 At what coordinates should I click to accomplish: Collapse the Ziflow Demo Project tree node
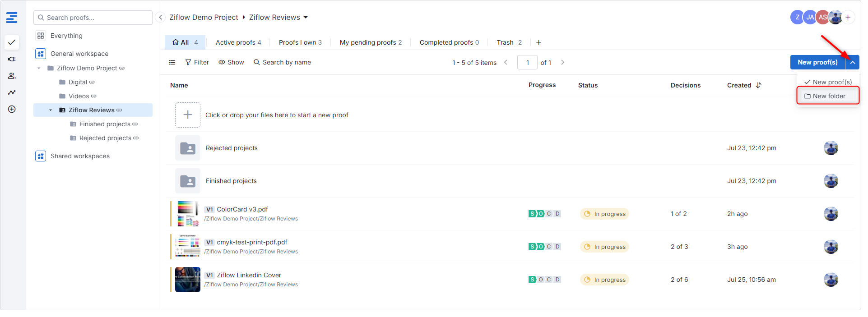(x=39, y=68)
